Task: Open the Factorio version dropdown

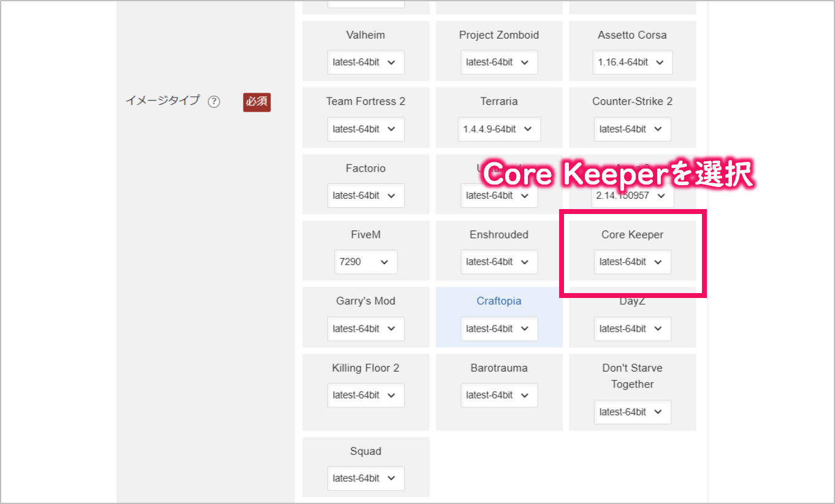Action: [x=365, y=195]
